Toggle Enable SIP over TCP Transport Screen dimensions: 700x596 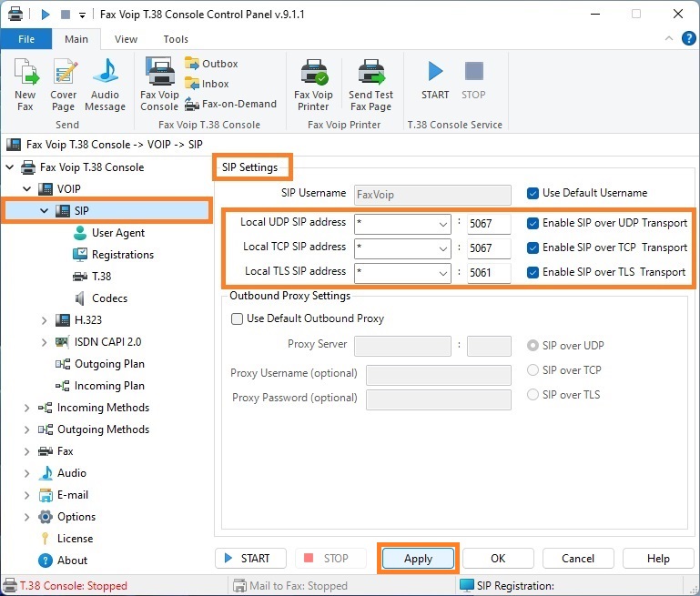pos(533,247)
